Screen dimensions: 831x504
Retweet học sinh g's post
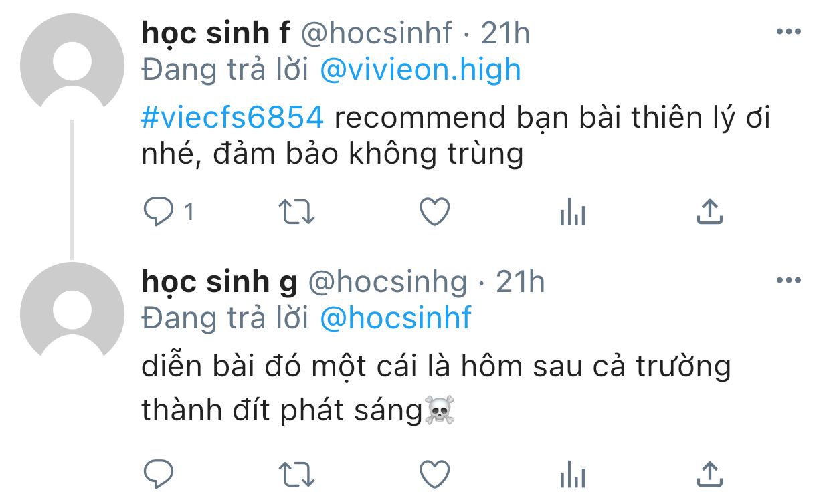(x=296, y=474)
